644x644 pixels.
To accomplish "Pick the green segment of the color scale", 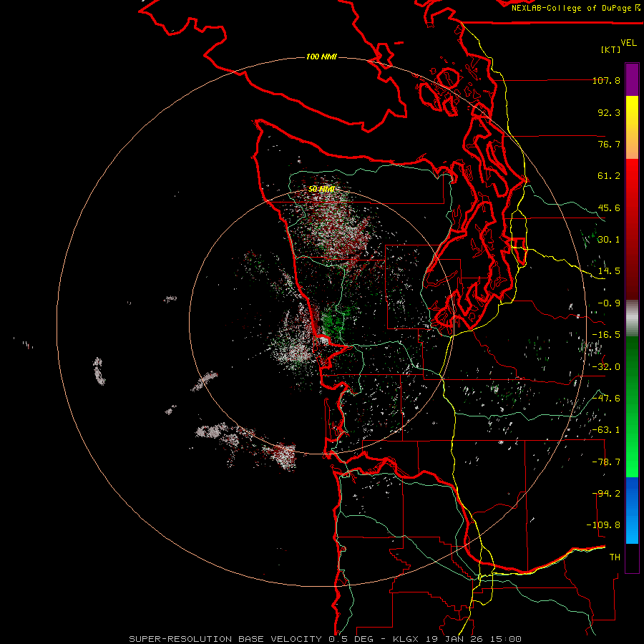I will click(x=632, y=406).
